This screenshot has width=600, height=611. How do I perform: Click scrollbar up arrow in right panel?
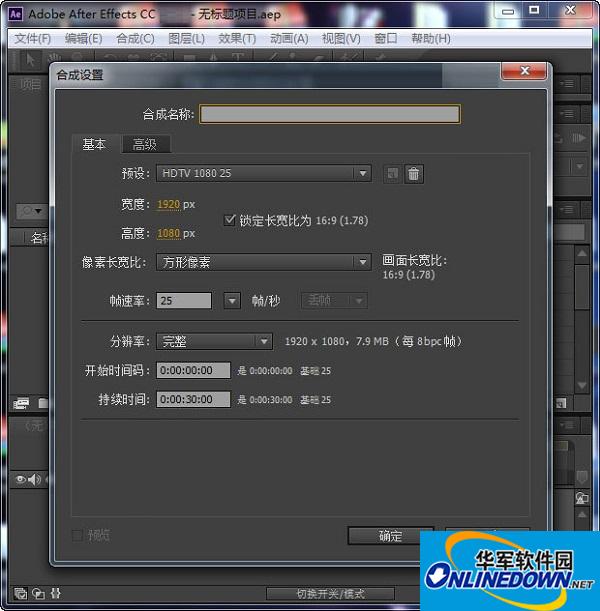coord(582,254)
